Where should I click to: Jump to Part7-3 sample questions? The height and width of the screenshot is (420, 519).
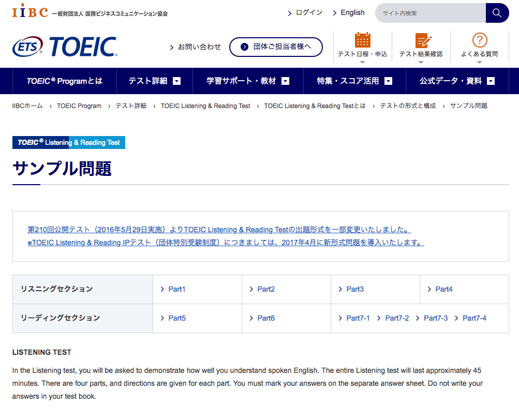[x=436, y=318]
